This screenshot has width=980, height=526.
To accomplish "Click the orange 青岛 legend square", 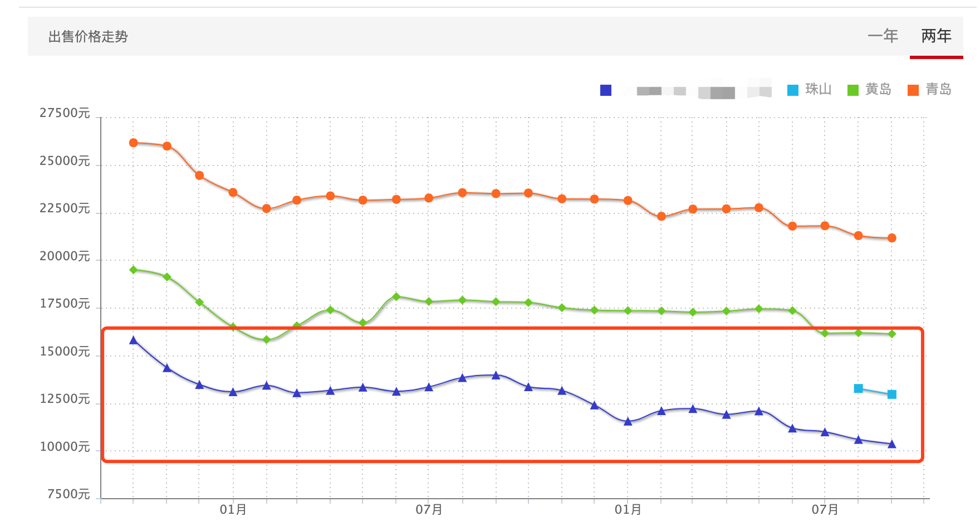I will click(x=913, y=90).
